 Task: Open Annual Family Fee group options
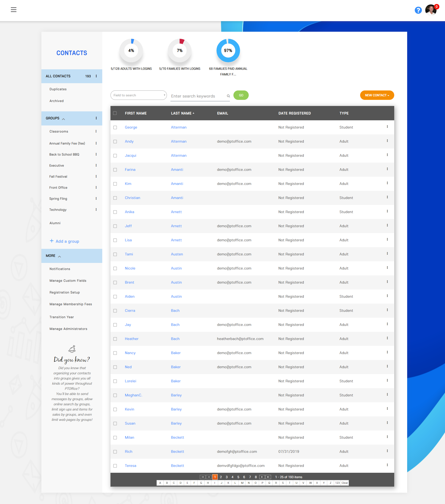(96, 143)
